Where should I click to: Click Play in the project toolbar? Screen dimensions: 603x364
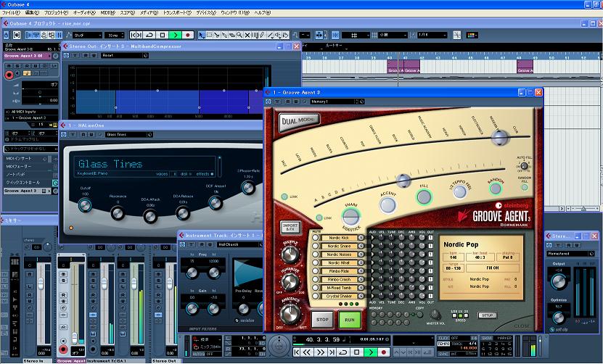(x=176, y=35)
